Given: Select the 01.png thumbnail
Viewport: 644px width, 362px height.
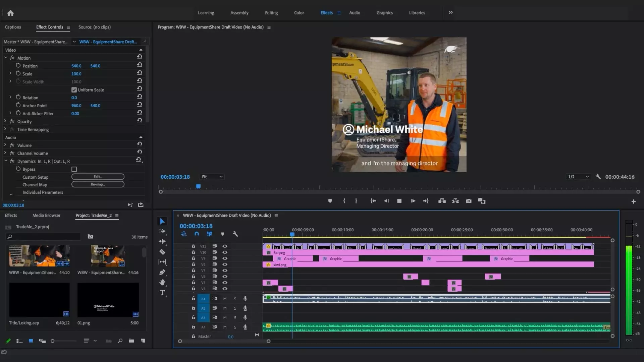Looking at the screenshot, I should click(108, 300).
